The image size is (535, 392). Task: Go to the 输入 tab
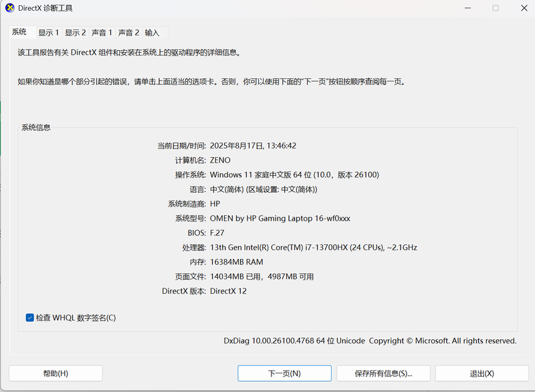point(152,33)
